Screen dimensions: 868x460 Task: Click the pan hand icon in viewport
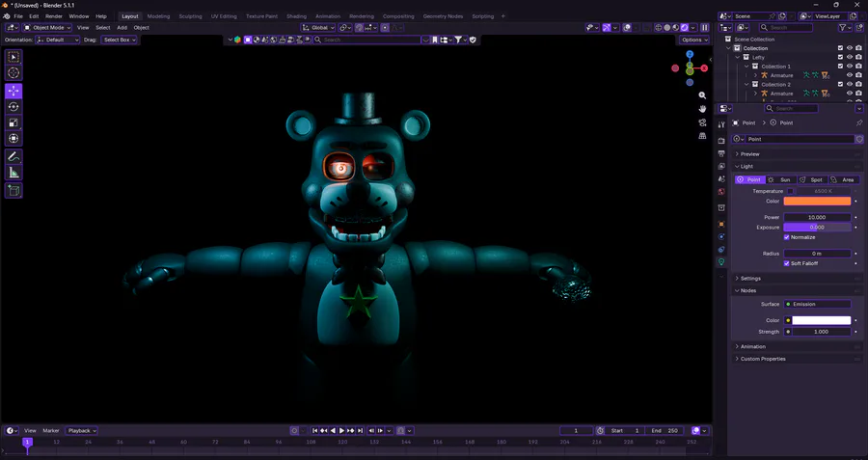702,109
